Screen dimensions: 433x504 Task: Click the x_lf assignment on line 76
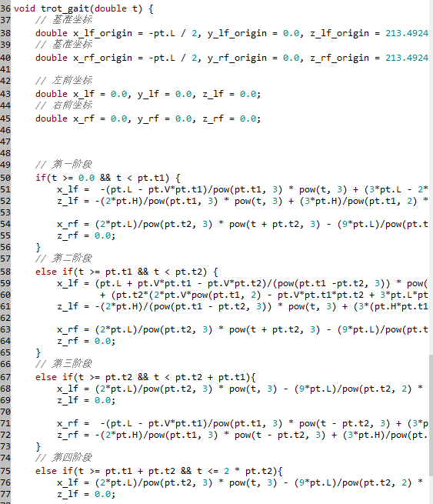click(240, 482)
